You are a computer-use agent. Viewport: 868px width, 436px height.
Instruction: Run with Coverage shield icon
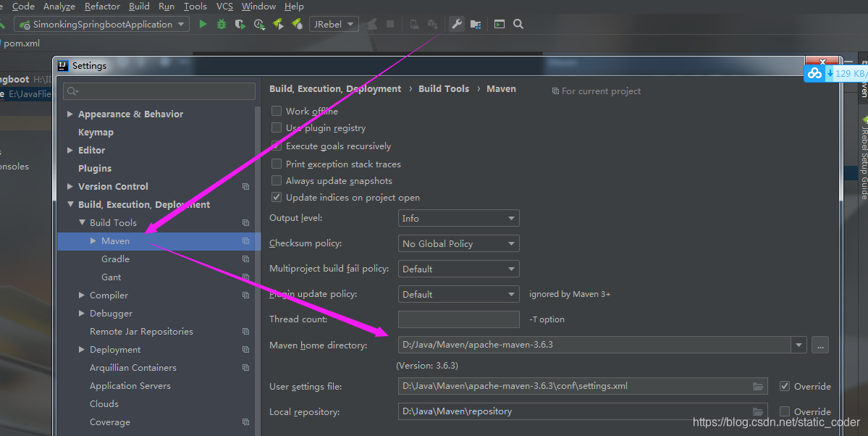[x=240, y=24]
